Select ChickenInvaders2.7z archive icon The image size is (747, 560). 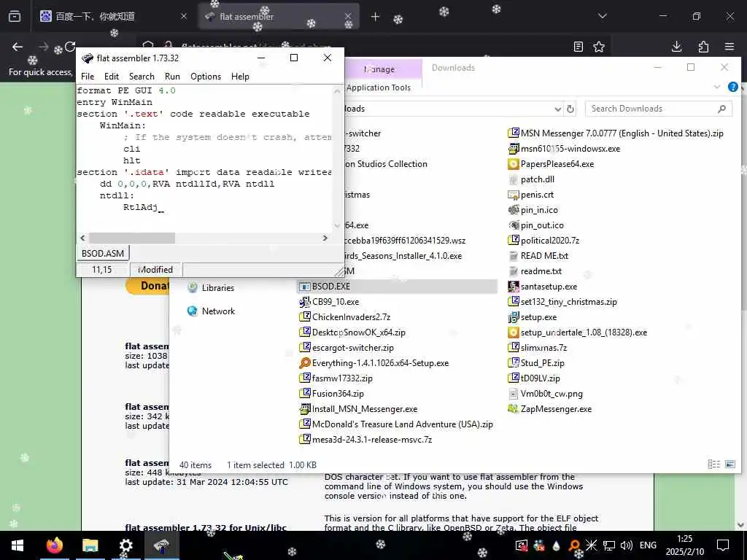point(304,316)
